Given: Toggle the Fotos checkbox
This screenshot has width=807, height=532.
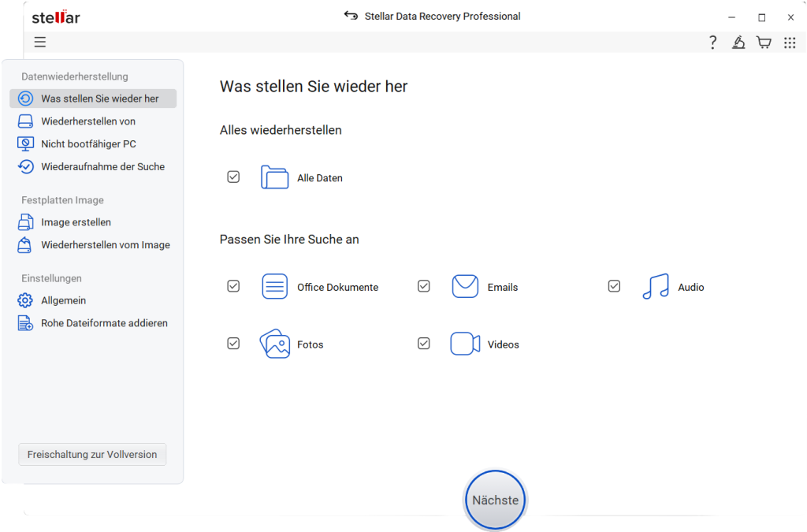Looking at the screenshot, I should pyautogui.click(x=233, y=343).
